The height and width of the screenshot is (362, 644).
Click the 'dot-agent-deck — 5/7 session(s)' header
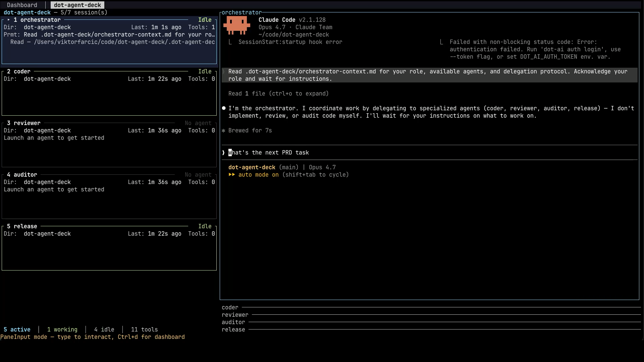coord(56,12)
